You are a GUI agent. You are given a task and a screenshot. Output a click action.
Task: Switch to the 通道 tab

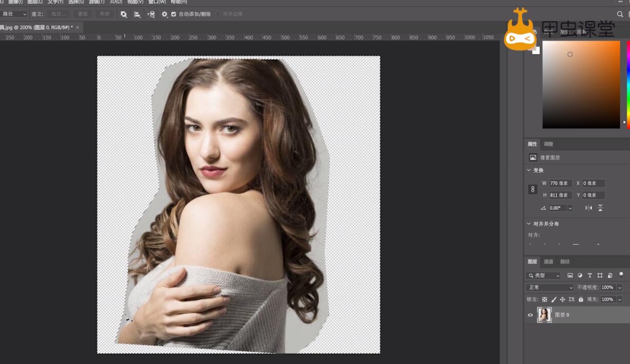pyautogui.click(x=548, y=262)
